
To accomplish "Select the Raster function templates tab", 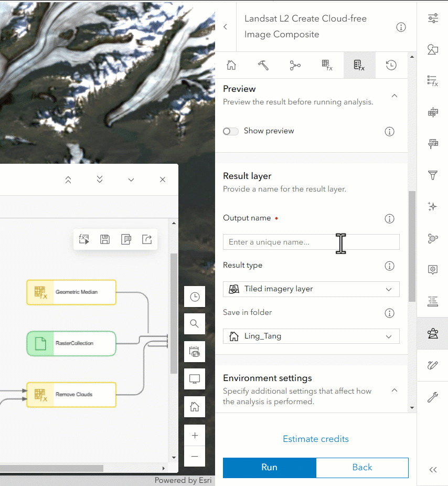I will [359, 65].
